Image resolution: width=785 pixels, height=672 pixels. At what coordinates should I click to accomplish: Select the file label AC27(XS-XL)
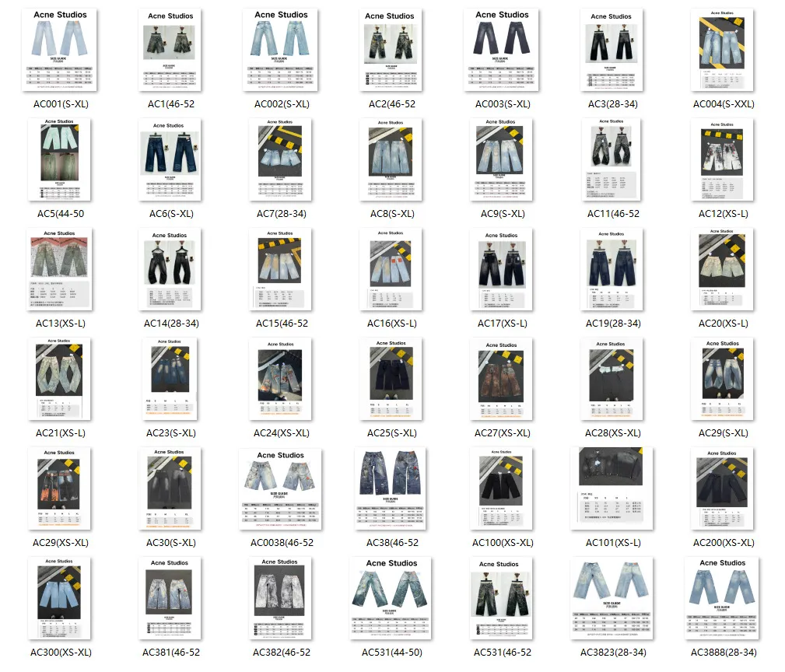coord(502,432)
